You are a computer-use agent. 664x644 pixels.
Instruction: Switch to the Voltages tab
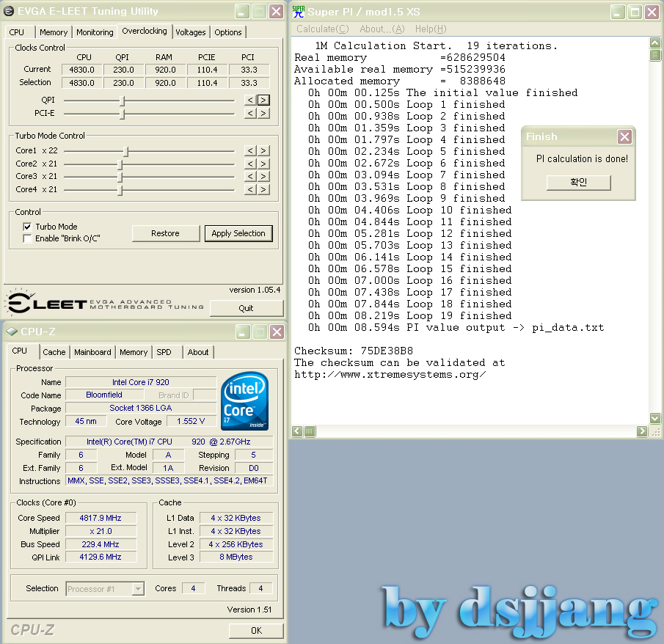click(191, 32)
